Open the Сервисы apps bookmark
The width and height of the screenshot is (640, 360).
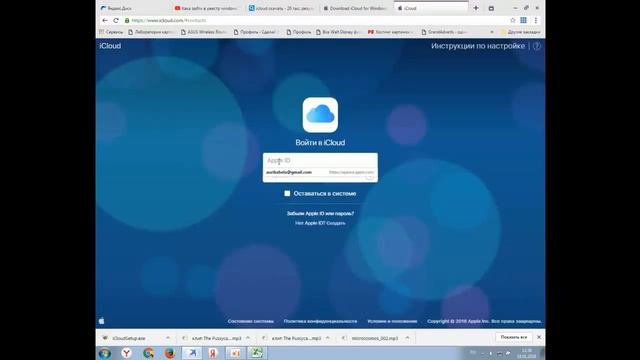coord(111,32)
